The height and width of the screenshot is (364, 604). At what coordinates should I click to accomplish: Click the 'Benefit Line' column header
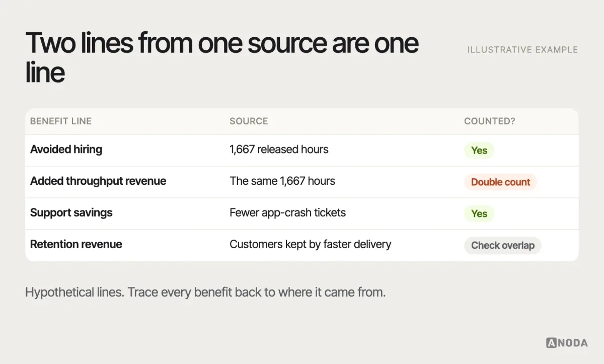(x=61, y=121)
